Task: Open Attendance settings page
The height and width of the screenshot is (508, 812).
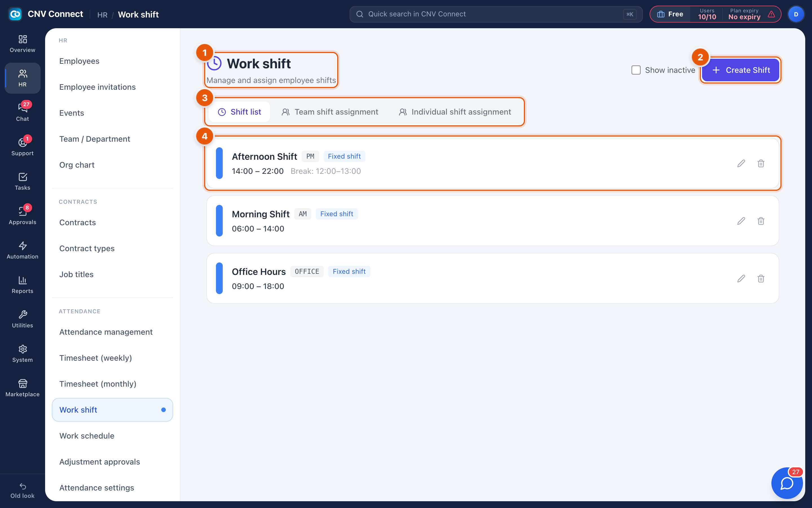Action: [112, 488]
